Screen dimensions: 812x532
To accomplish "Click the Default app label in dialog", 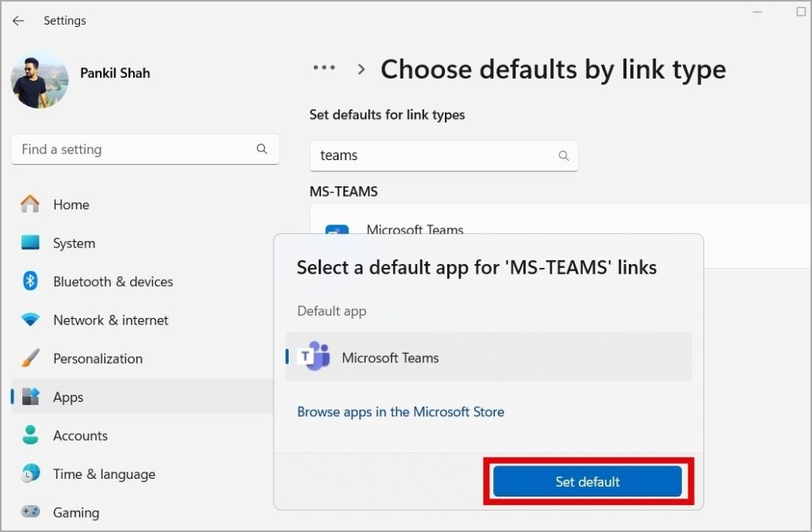I will point(331,311).
